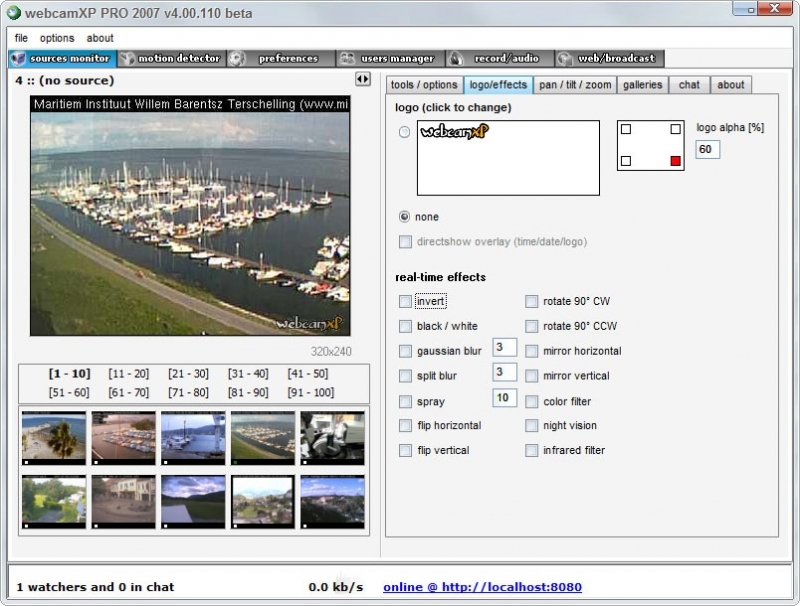Image resolution: width=800 pixels, height=606 pixels.
Task: Open the options menu
Action: (x=57, y=38)
